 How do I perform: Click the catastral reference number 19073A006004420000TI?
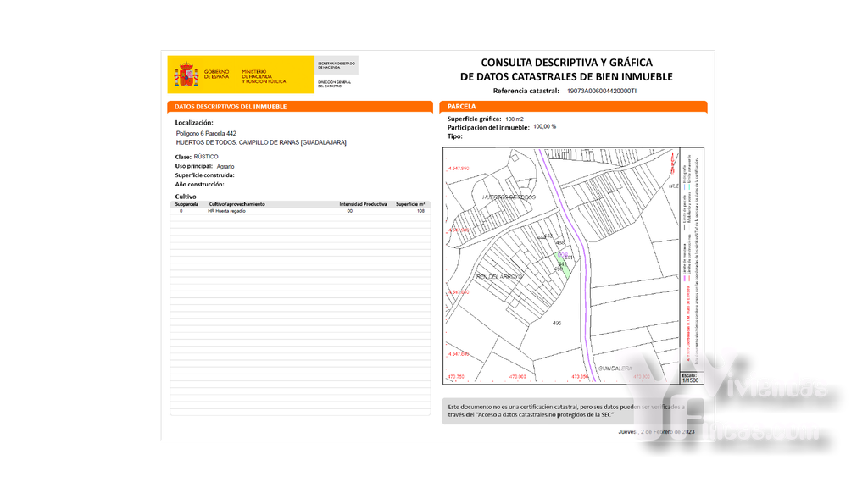tap(602, 91)
